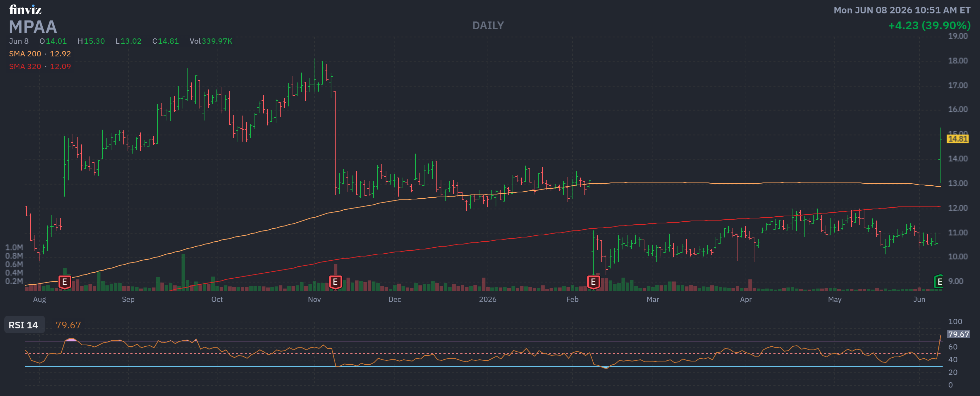The width and height of the screenshot is (980, 396).
Task: Click the Nov month label on axis
Action: tap(314, 299)
